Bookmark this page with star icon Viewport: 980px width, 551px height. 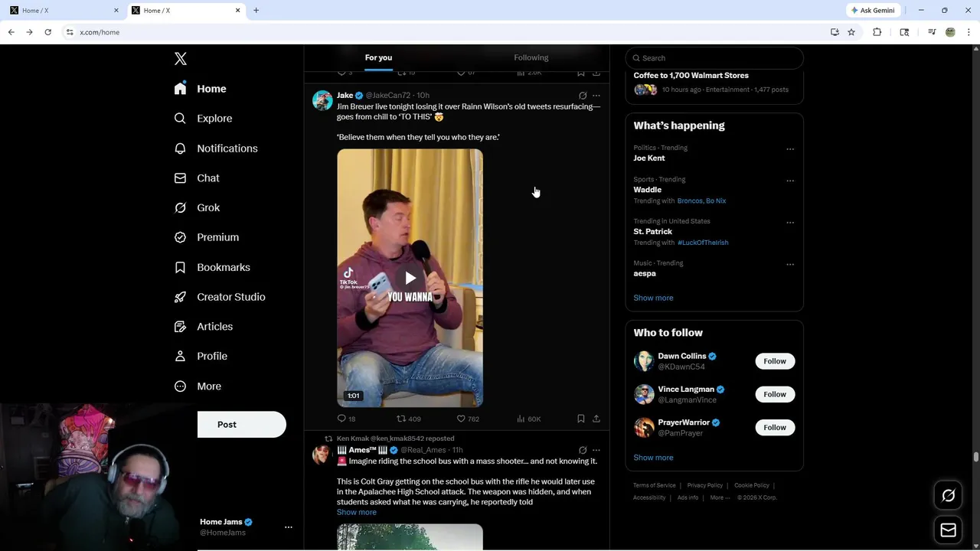coord(851,32)
